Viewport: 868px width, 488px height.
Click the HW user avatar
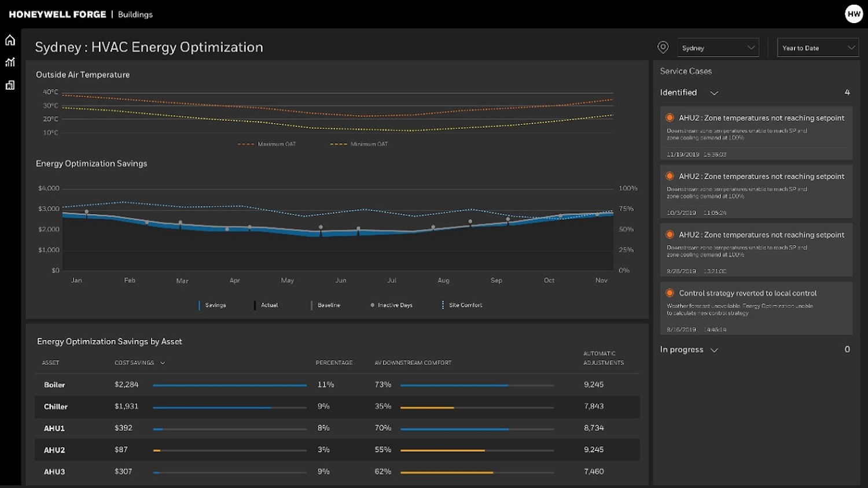854,14
